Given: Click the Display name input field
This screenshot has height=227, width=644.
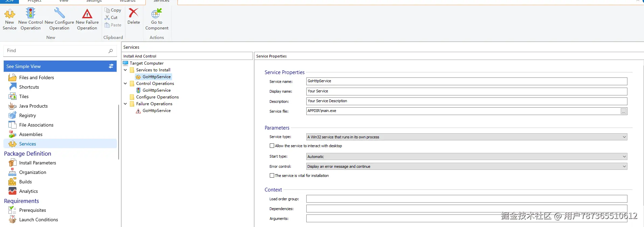Looking at the screenshot, I should [467, 91].
